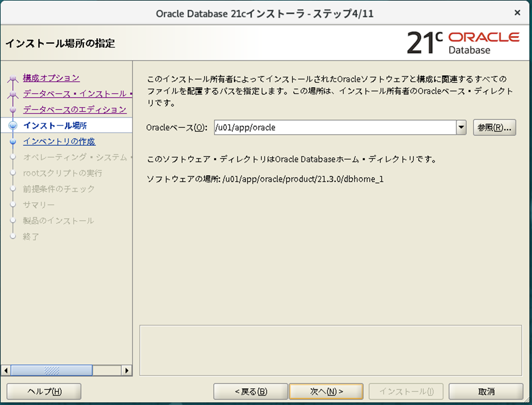Click the インストール場所の指定 heading text
532x405 pixels.
click(60, 43)
